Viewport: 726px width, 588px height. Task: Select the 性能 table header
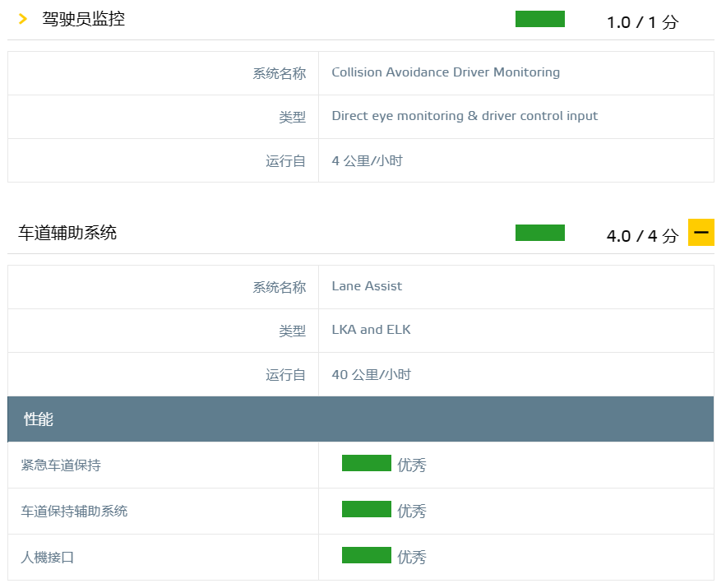coord(39,419)
